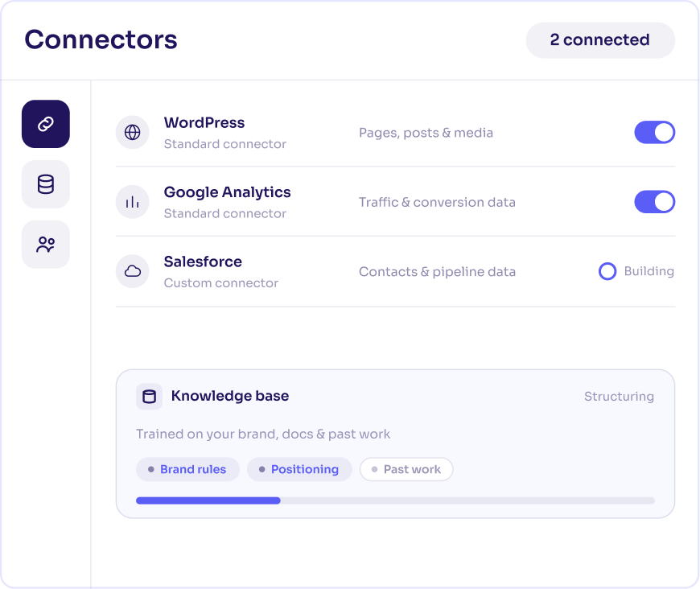Click the WordPress globe icon
This screenshot has width=700, height=589.
(133, 132)
